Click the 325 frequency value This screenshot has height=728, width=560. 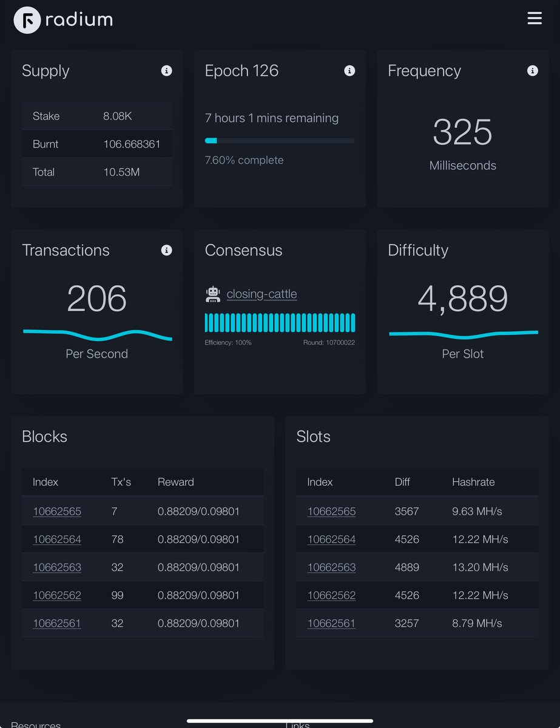click(x=462, y=132)
